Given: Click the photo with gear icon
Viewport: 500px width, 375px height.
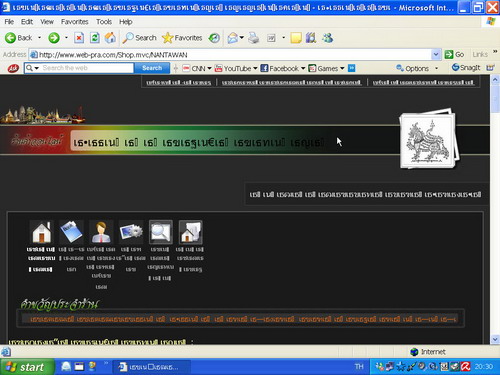Looking at the screenshot, I should point(131,232).
